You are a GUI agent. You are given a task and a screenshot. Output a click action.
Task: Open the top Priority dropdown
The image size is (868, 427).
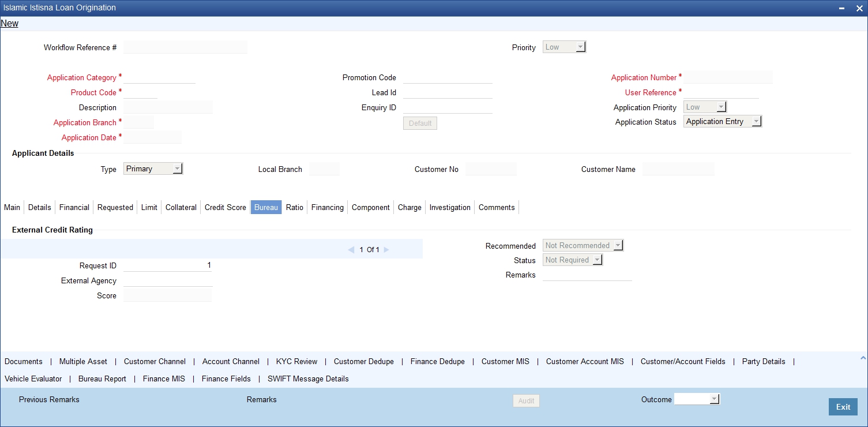(x=564, y=47)
